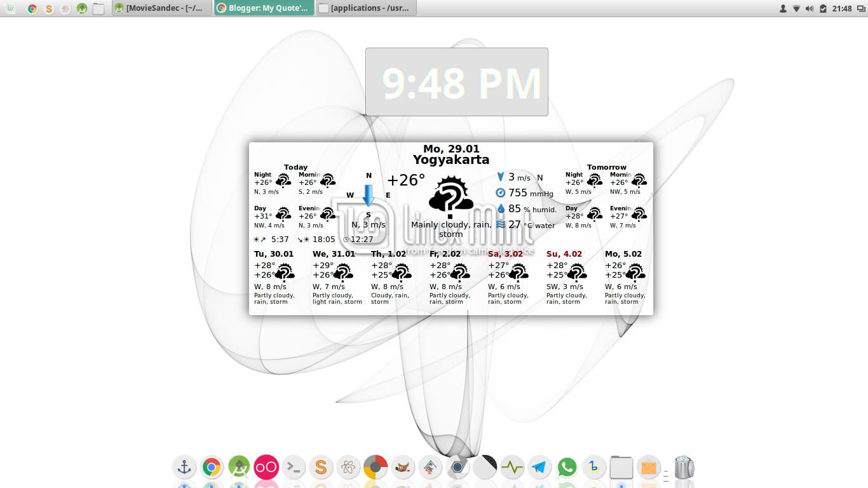868x488 pixels.
Task: Open the red-yellow color wheel app in dock
Action: (x=376, y=468)
